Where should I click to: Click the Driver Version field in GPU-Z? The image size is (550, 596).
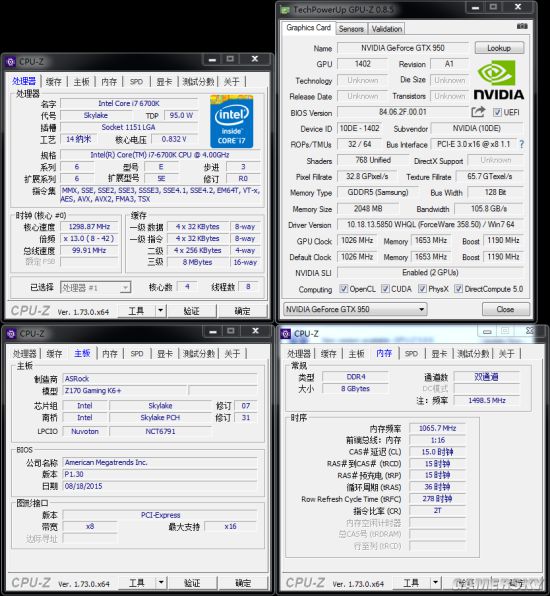(430, 225)
